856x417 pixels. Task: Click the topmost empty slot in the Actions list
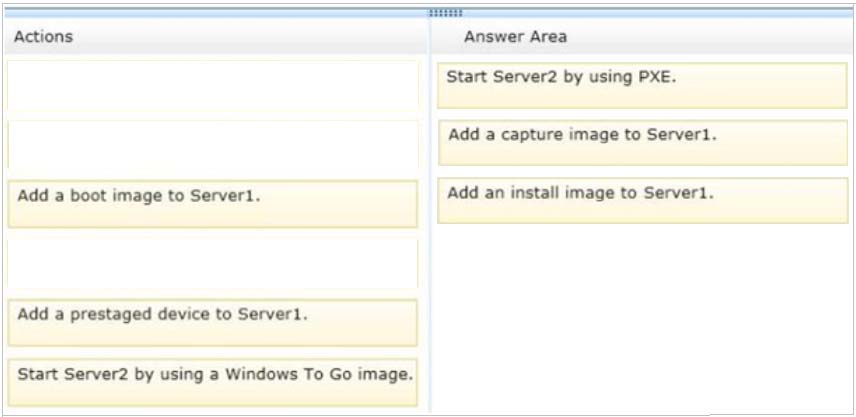click(x=213, y=85)
